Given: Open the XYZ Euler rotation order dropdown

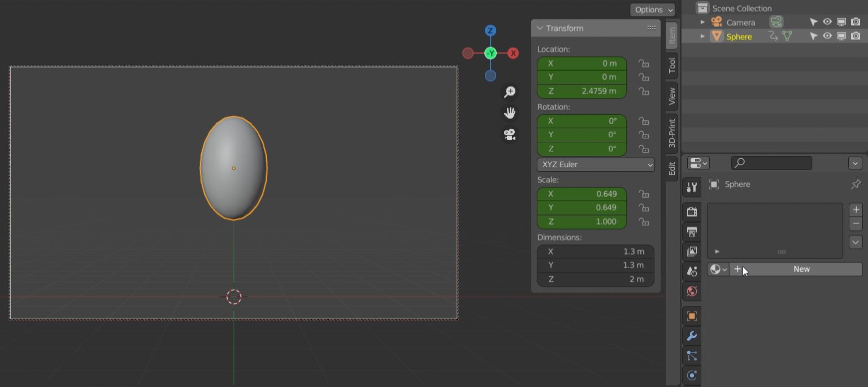Looking at the screenshot, I should point(595,164).
